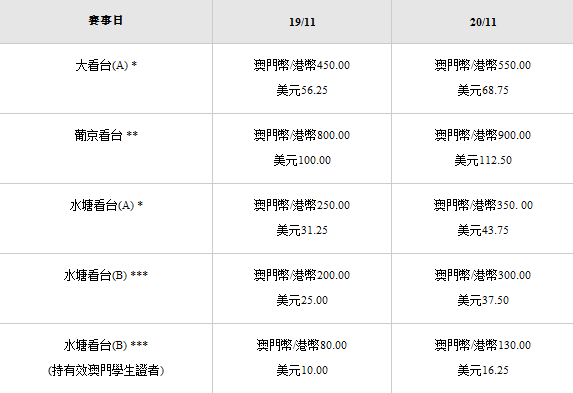Click the 美元56.25 price

click(302, 90)
